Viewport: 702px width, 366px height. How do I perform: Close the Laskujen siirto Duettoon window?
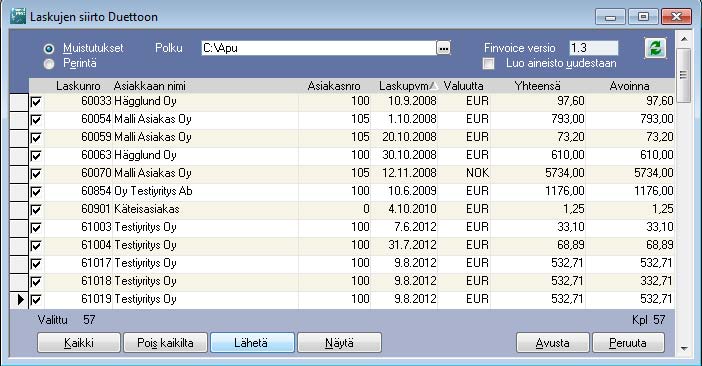pyautogui.click(x=676, y=17)
